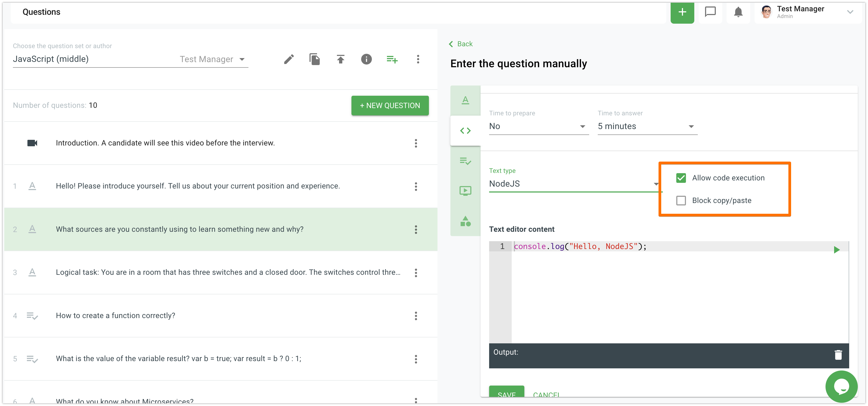
Task: Switch to the text question type tab
Action: [465, 100]
